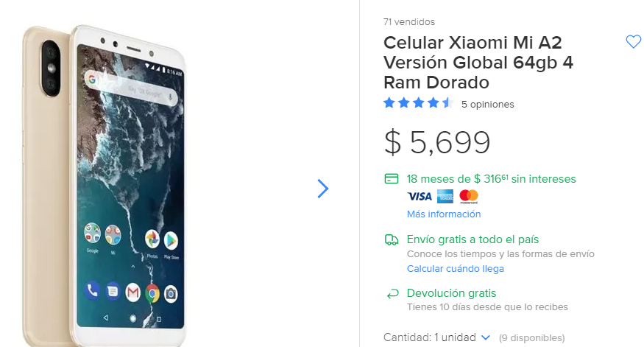Click the American Express logo
This screenshot has width=644, height=347.
445,196
